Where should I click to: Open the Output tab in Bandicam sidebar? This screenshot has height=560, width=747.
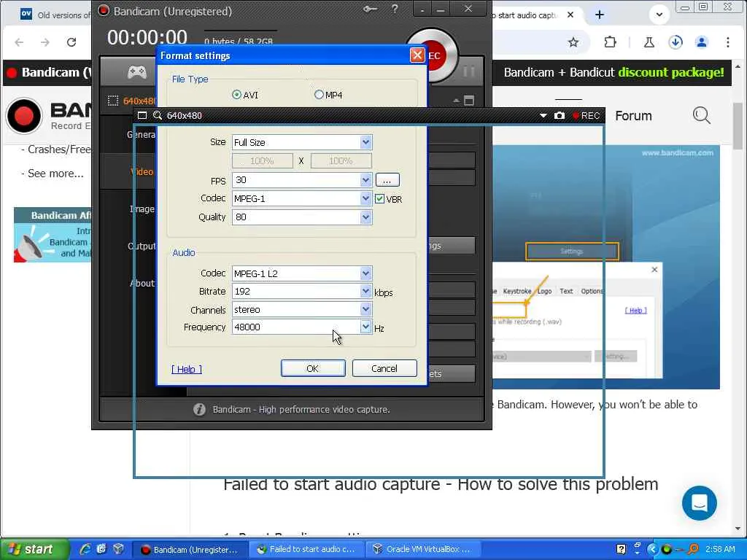142,246
